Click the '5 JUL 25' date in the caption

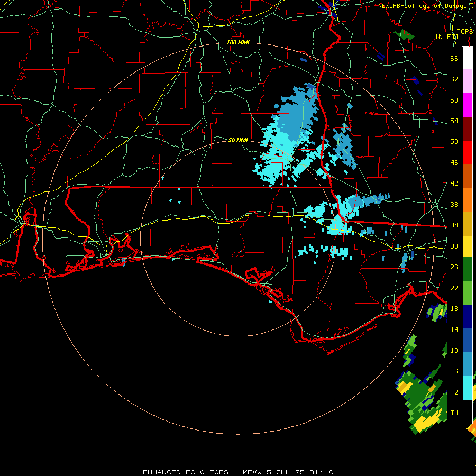pos(287,472)
